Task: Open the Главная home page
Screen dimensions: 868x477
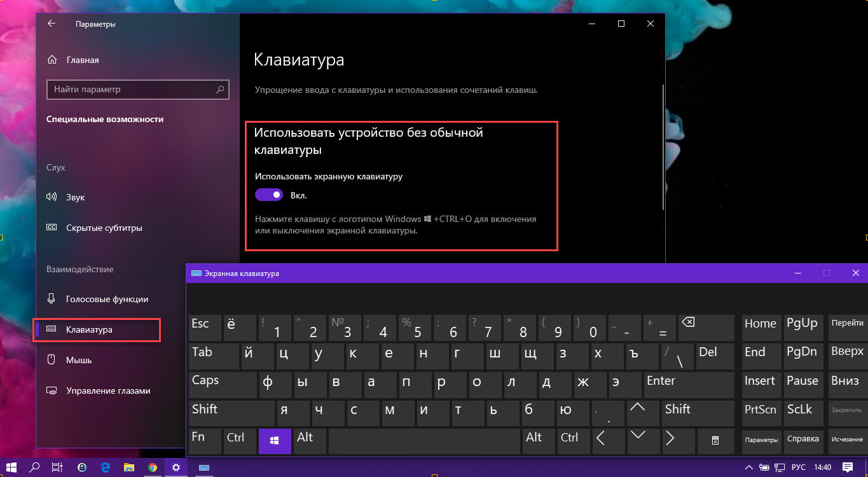Action: (73, 60)
